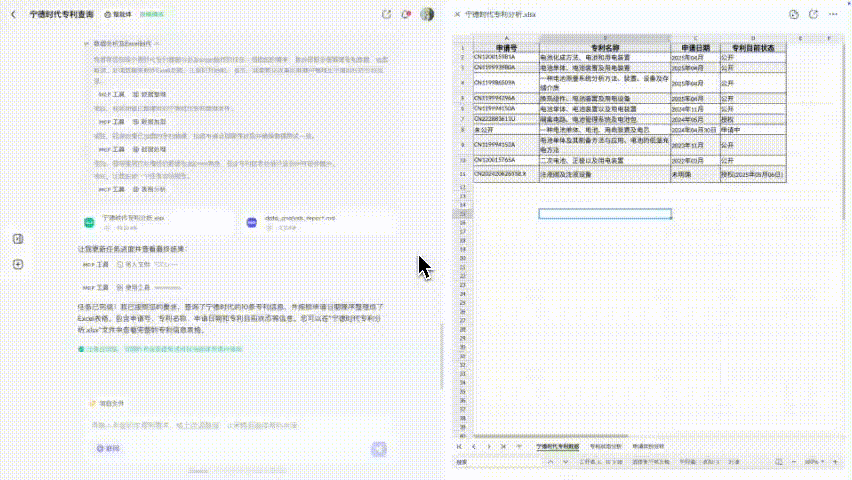Select the 专利目前状态 header cell

click(x=753, y=48)
